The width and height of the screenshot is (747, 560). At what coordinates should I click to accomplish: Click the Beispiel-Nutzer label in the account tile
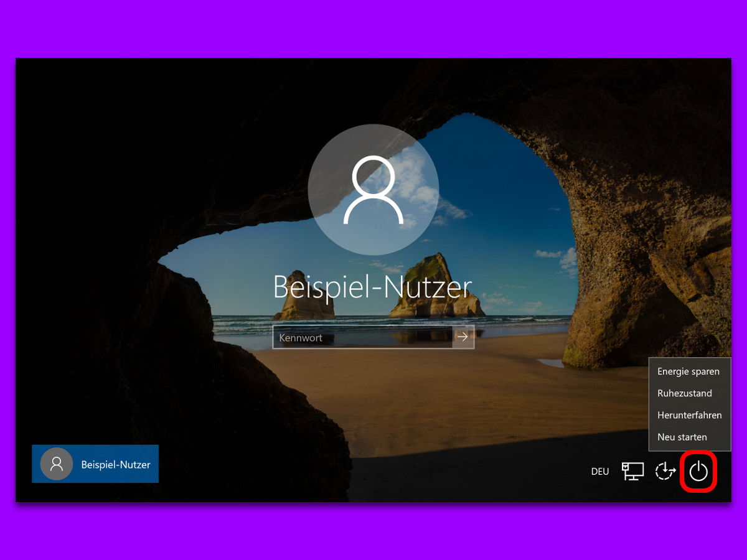point(116,464)
